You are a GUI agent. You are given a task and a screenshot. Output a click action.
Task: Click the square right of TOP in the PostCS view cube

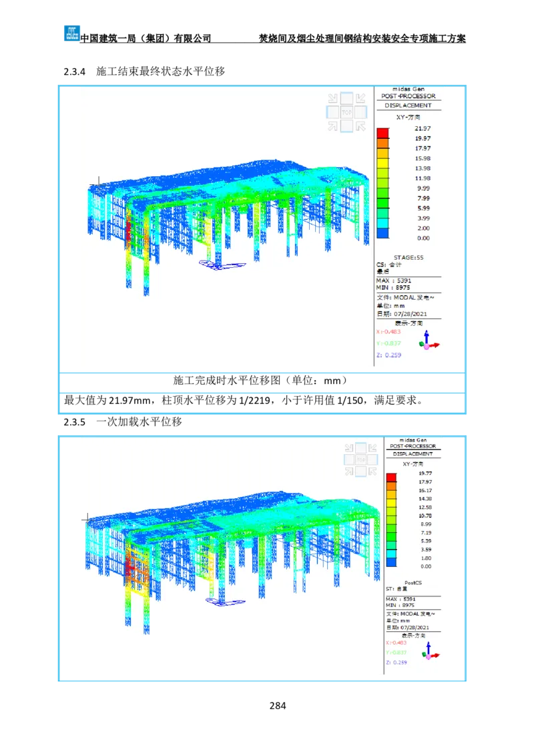pos(372,459)
